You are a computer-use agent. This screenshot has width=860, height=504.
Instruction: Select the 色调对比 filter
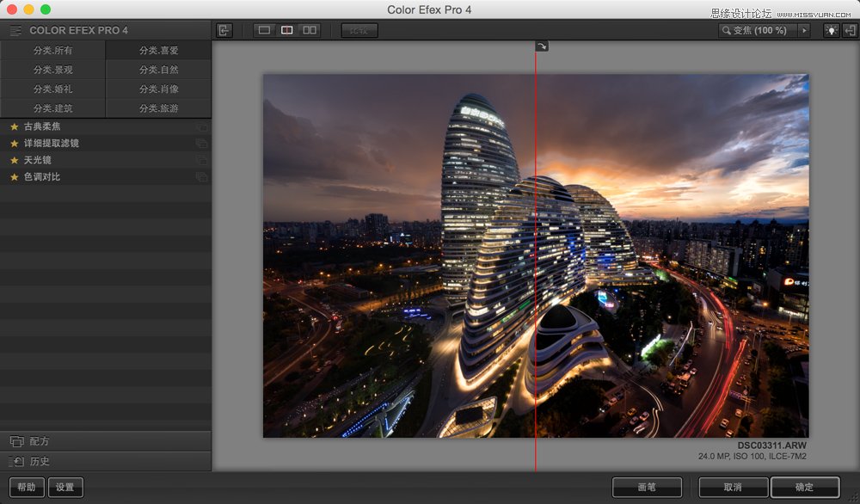point(105,177)
